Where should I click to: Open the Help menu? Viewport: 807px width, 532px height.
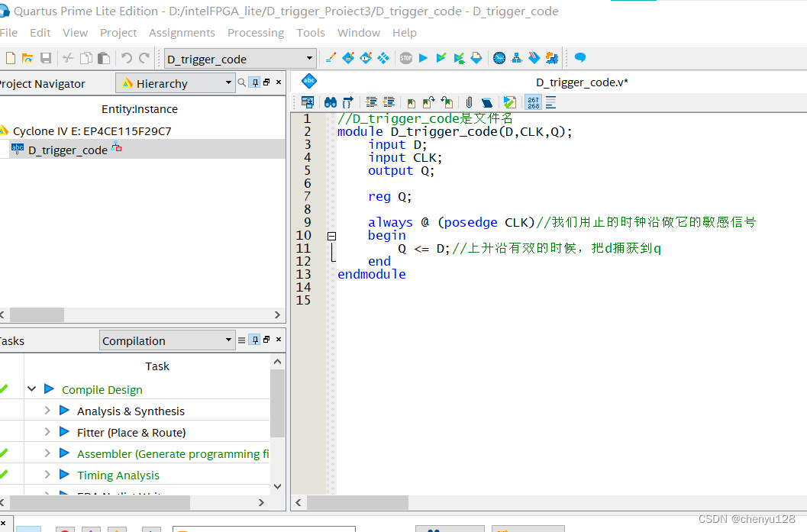coord(405,33)
